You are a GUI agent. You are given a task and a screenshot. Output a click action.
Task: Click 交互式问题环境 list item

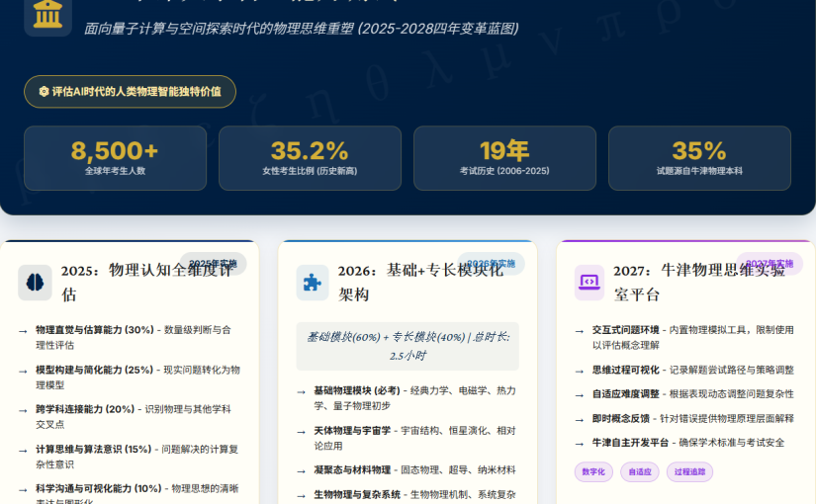[x=685, y=338]
